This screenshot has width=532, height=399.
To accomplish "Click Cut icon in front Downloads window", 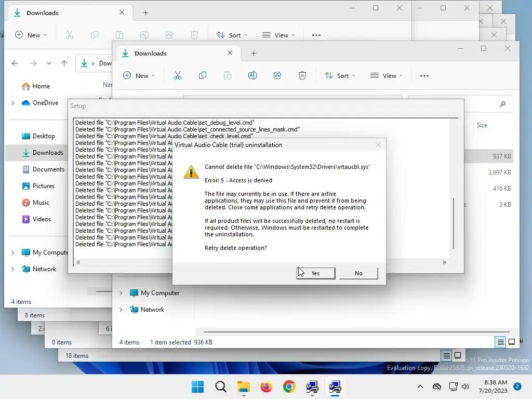I will 178,76.
